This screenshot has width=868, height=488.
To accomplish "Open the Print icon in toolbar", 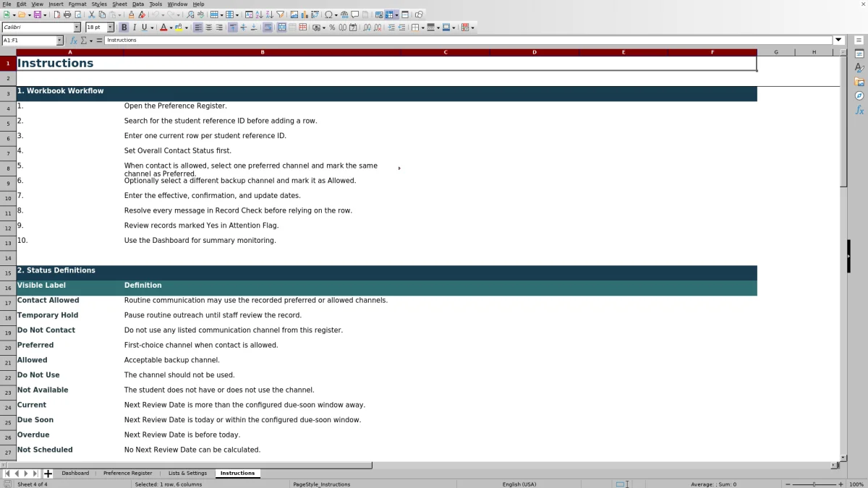I will pos(67,14).
